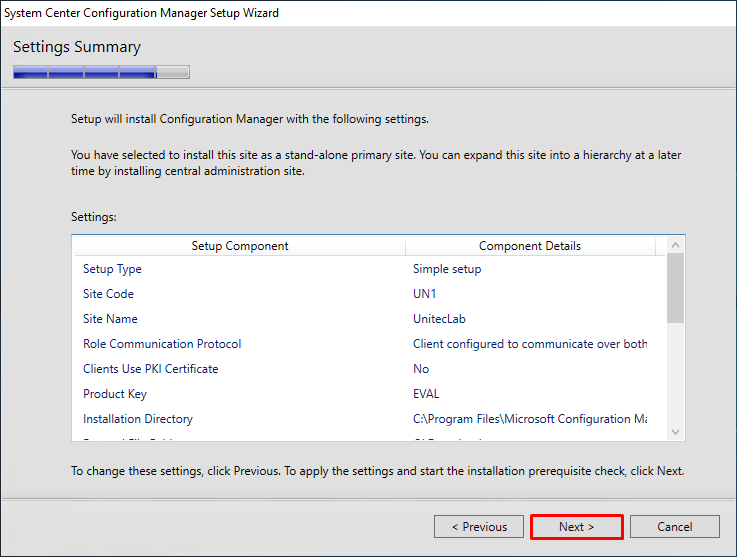Click the settings list scroll up arrow
The height and width of the screenshot is (557, 737).
[675, 245]
